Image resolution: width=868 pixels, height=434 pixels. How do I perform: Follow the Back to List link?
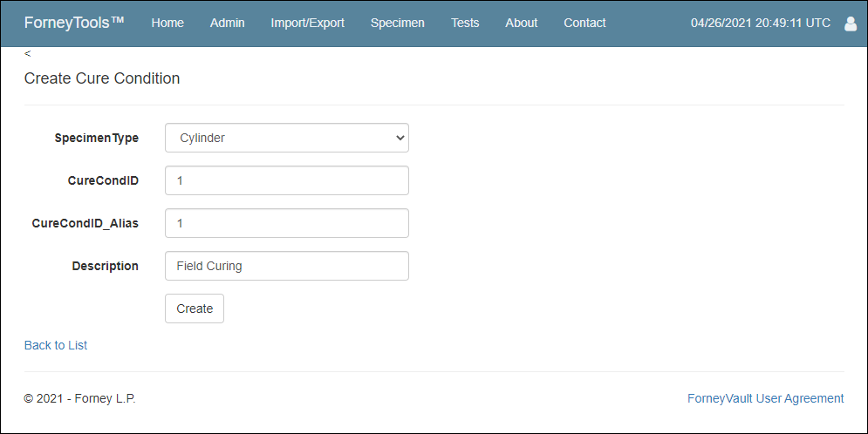pos(56,345)
